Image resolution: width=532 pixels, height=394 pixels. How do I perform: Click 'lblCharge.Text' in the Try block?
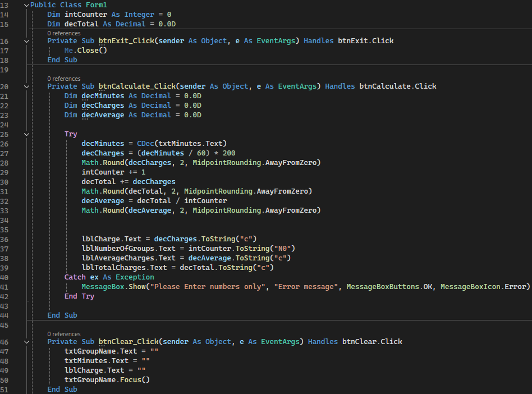[111, 239]
